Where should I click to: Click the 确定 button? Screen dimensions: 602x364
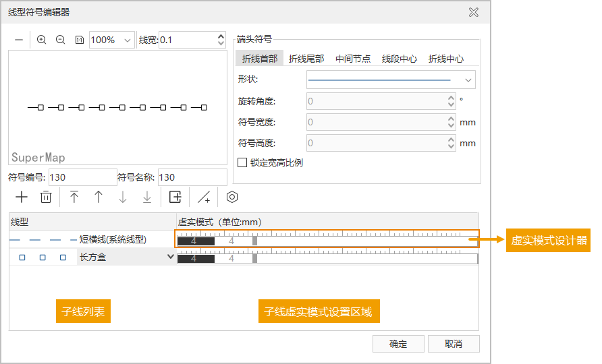398,344
